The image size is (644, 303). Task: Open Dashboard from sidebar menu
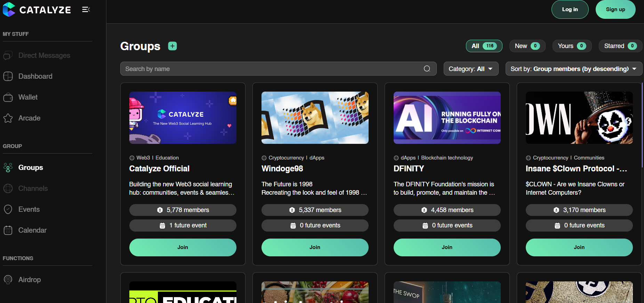[x=35, y=76]
